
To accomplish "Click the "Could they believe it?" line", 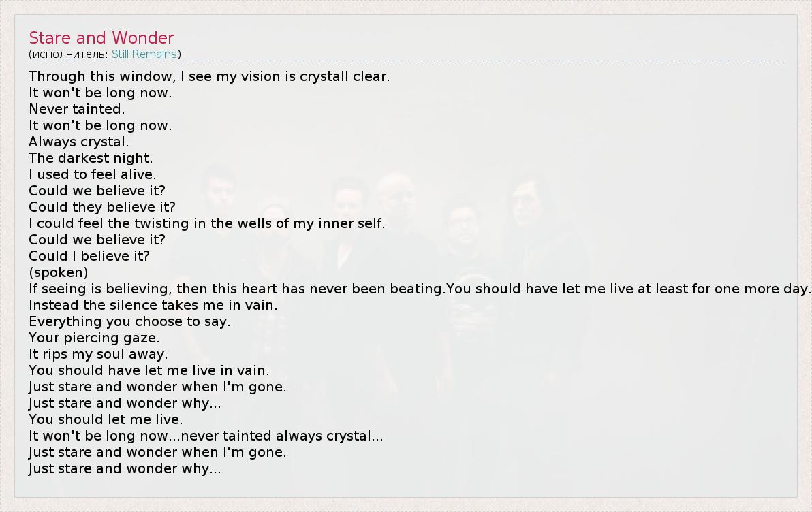I will click(x=102, y=207).
